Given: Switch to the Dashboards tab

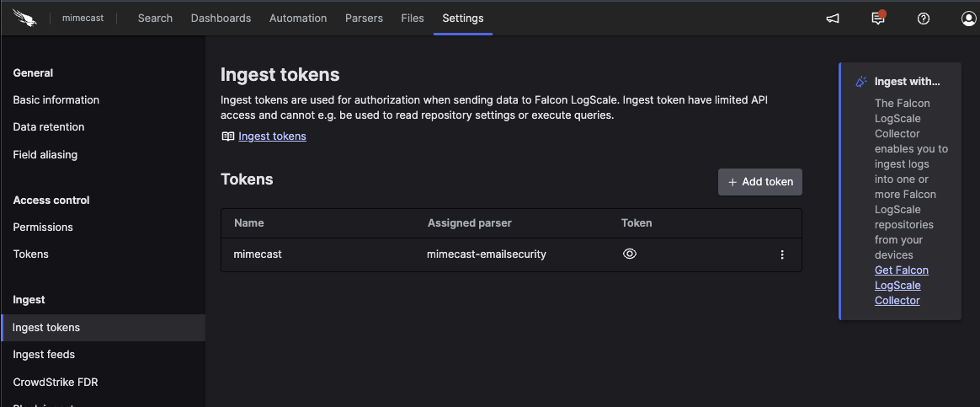Looking at the screenshot, I should (221, 19).
